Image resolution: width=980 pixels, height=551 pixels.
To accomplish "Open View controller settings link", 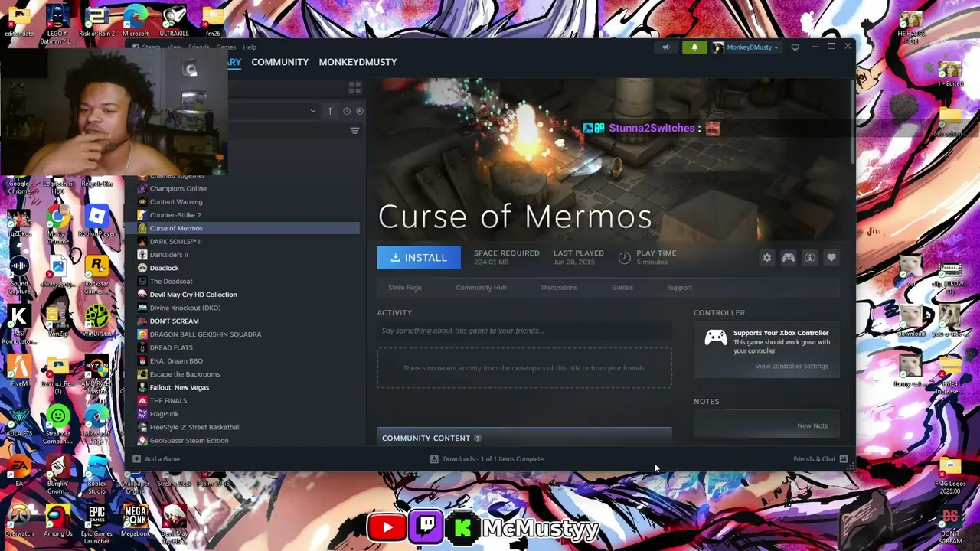I will coord(792,367).
